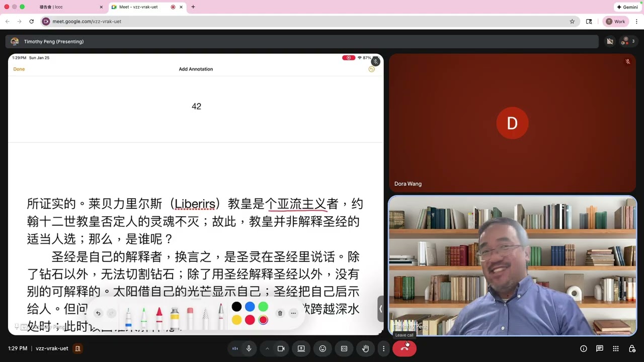This screenshot has height=362, width=644.
Task: Click the address bar showing meet.google.com
Action: pyautogui.click(x=309, y=22)
